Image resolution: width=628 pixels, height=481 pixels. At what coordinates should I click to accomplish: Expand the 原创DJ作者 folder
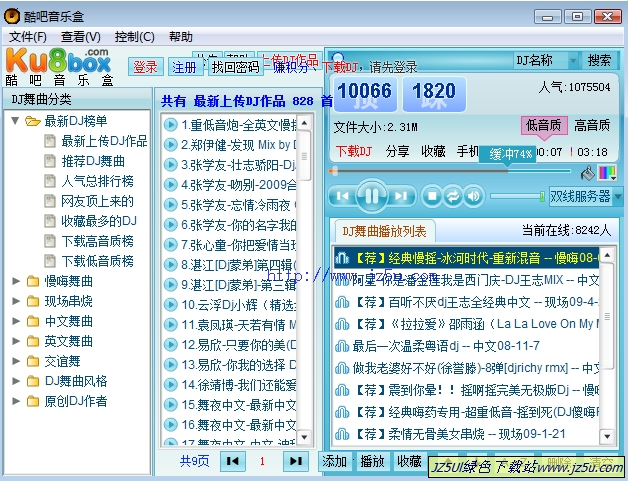[x=16, y=401]
